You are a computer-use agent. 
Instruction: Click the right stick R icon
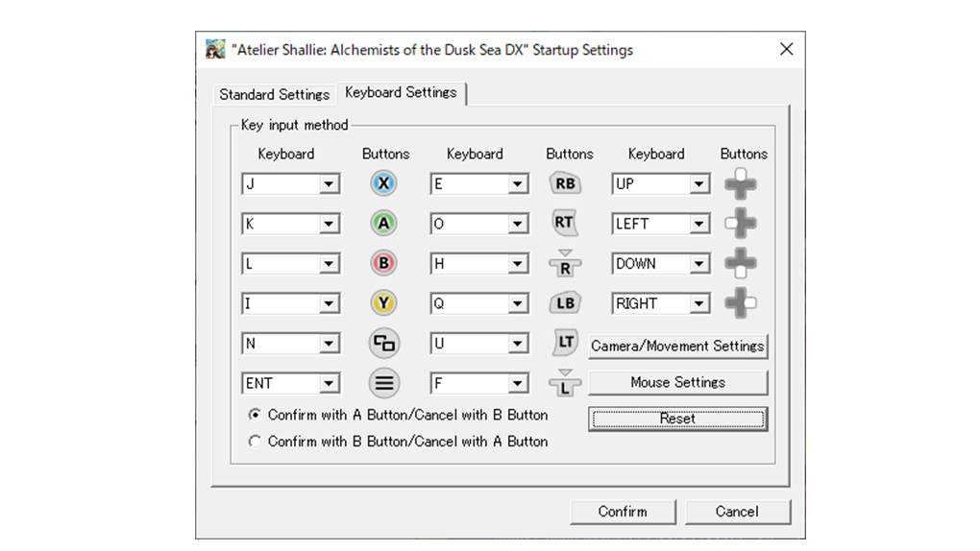click(565, 264)
